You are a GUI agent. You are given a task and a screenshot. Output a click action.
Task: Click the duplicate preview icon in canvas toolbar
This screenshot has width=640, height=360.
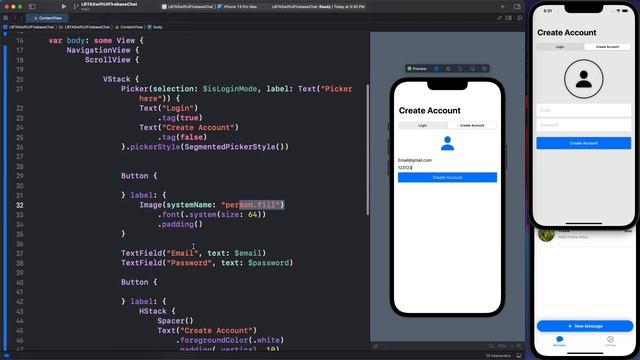tap(460, 69)
